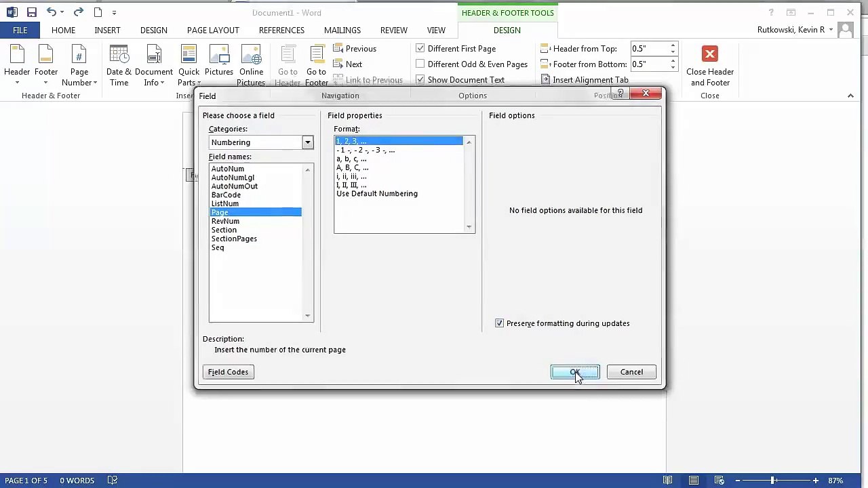Click the Undo arrow icon
Viewport: 868px width, 488px height.
(52, 12)
